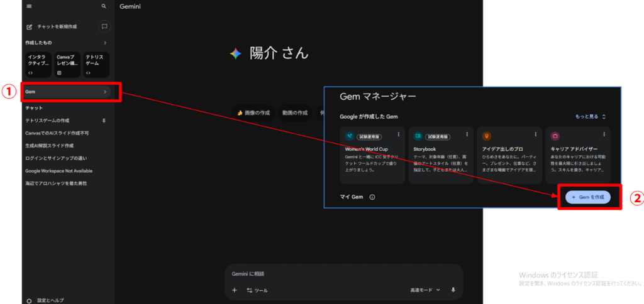Click the info icon next to マイ Gem

point(372,197)
